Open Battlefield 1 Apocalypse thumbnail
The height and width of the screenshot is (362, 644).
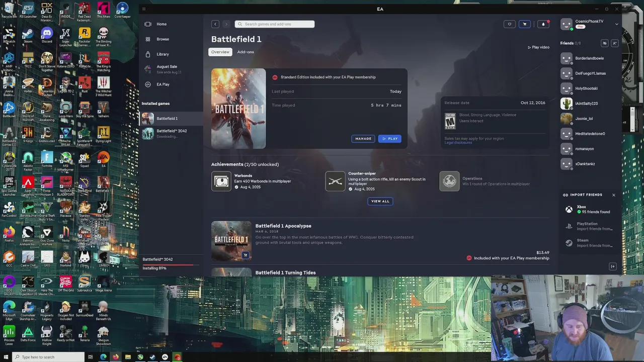pyautogui.click(x=231, y=241)
